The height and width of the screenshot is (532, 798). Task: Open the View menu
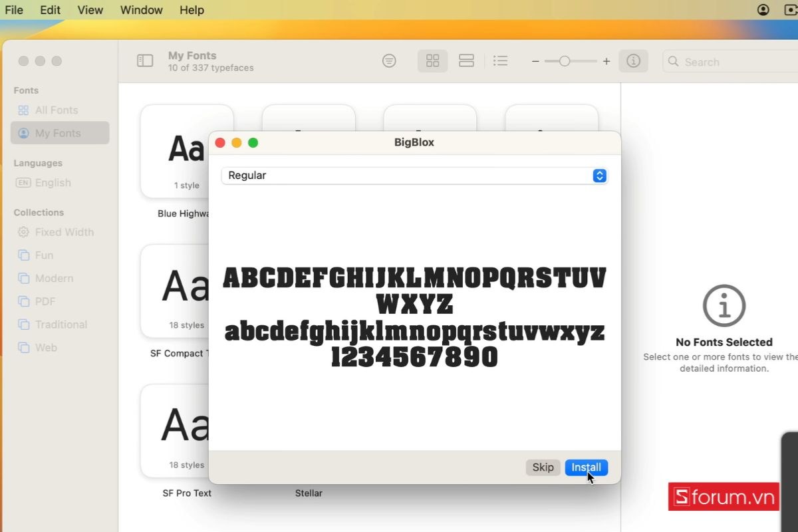90,10
